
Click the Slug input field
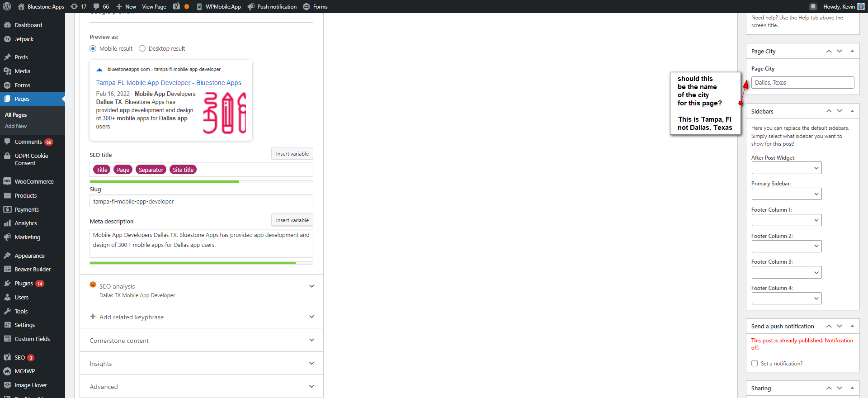click(x=202, y=201)
